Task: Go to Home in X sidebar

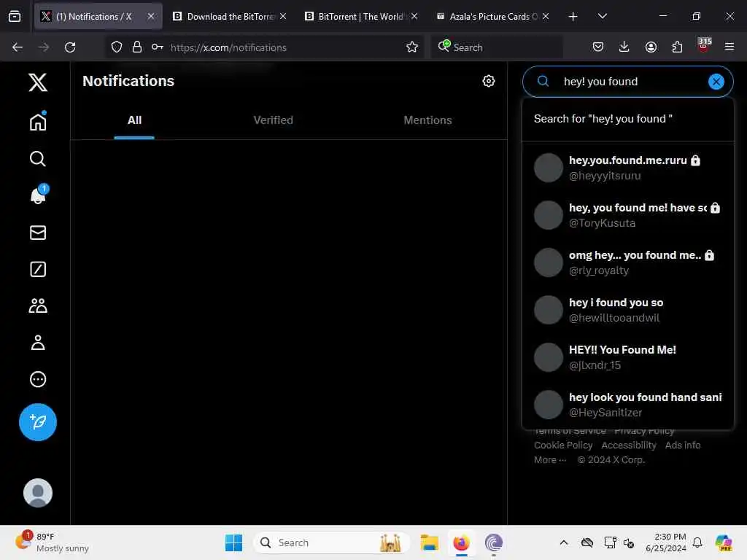Action: (x=38, y=121)
